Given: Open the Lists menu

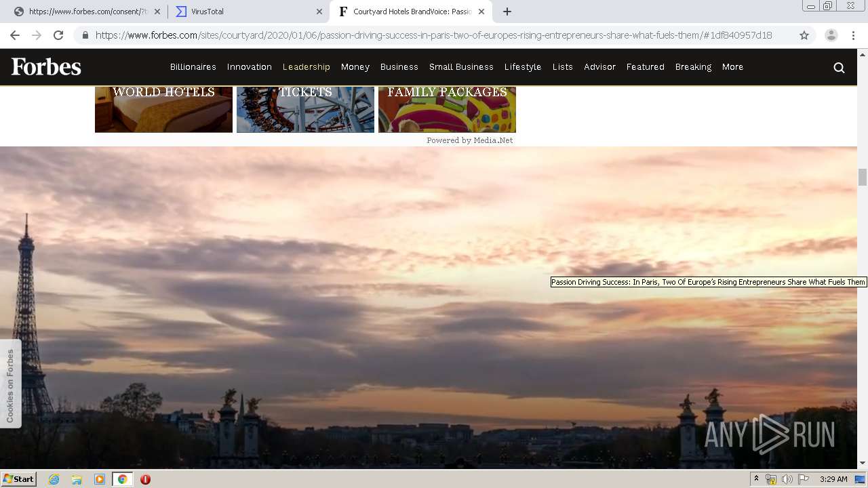Looking at the screenshot, I should pyautogui.click(x=563, y=67).
